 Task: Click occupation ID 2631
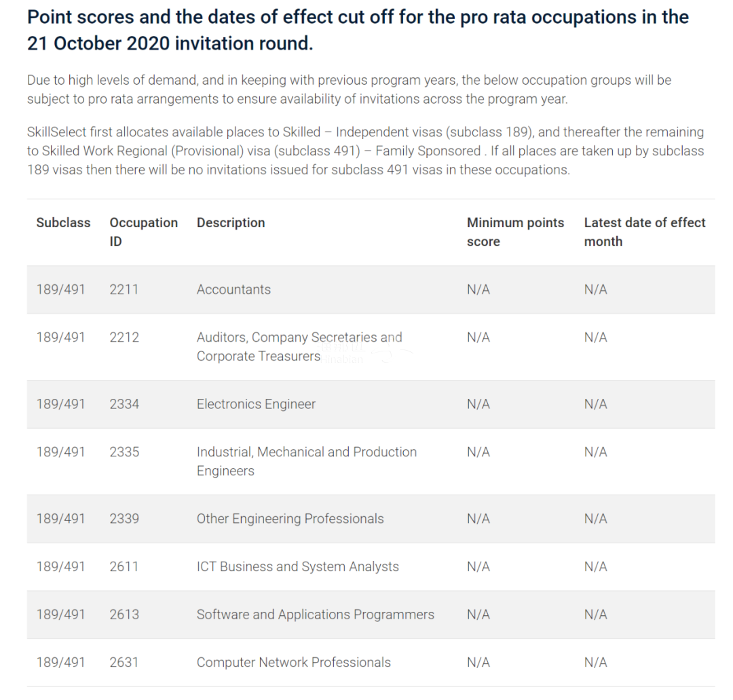tap(124, 663)
